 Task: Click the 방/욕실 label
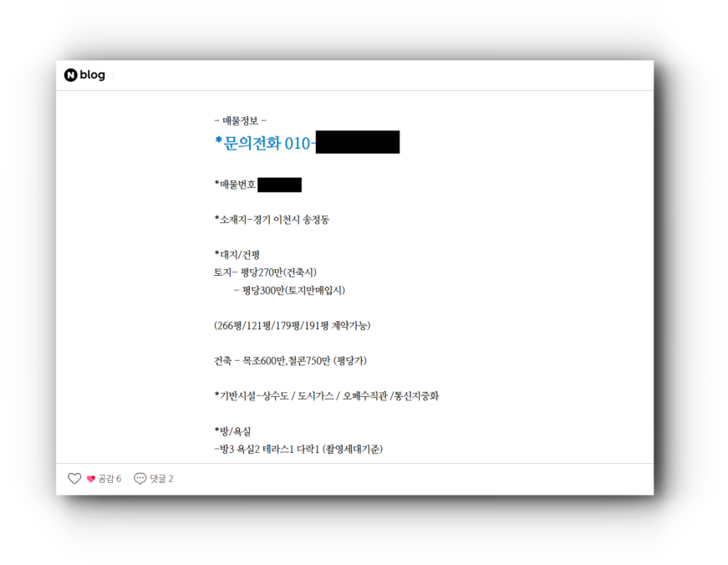click(x=232, y=431)
